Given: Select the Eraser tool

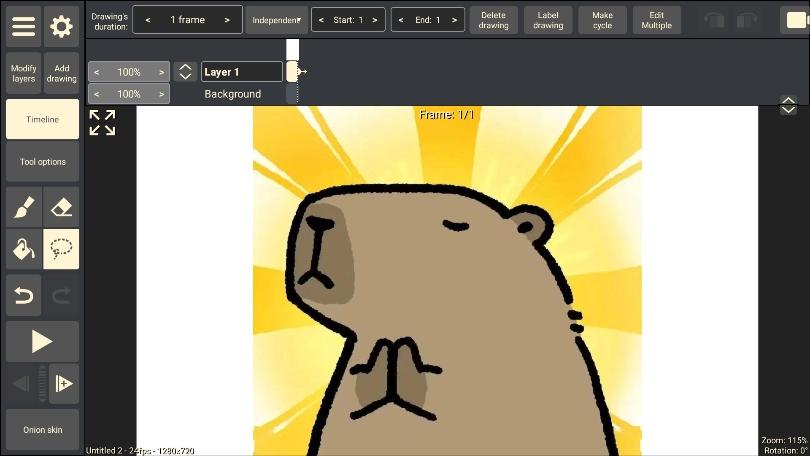Looking at the screenshot, I should point(62,207).
